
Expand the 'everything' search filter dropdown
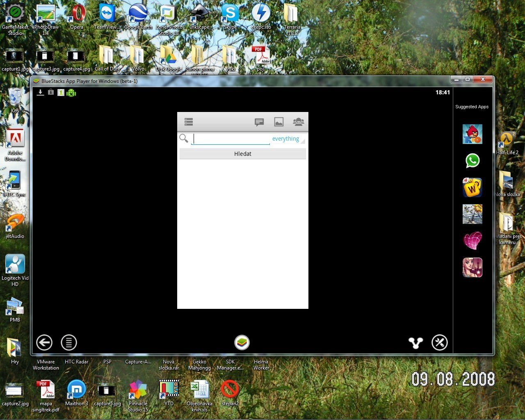tap(287, 139)
